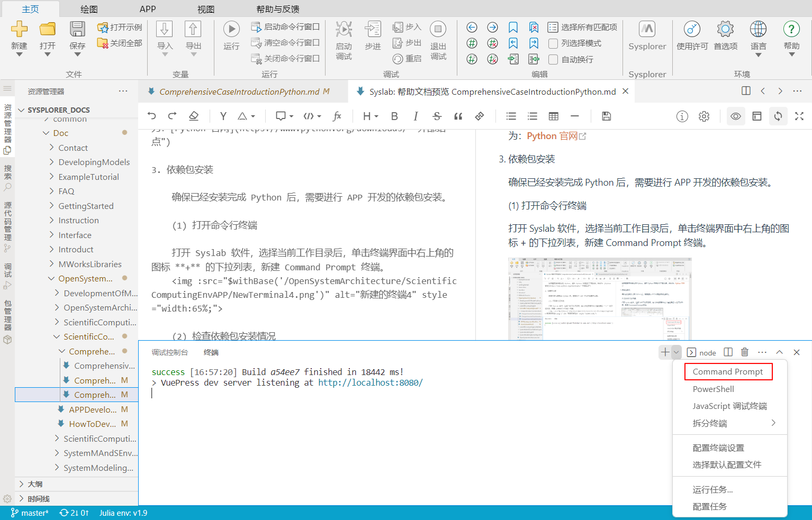Open the localhost:8080 link in terminal

pos(370,382)
